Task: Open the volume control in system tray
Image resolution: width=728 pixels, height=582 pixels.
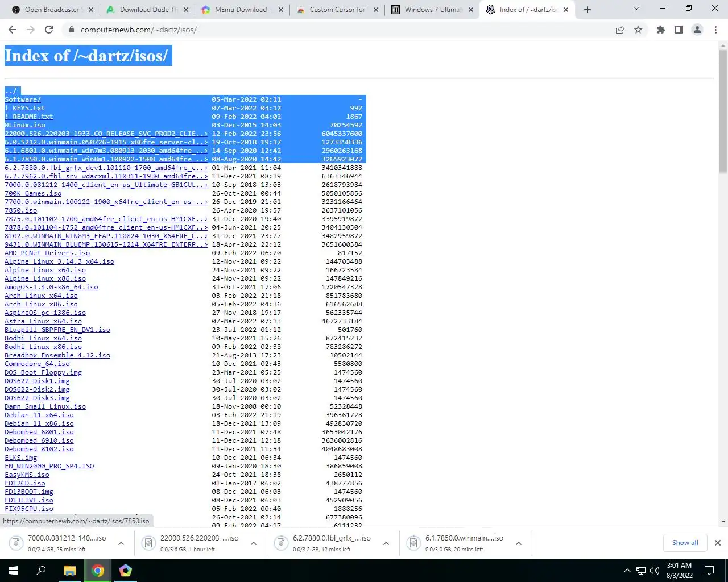Action: pos(655,571)
